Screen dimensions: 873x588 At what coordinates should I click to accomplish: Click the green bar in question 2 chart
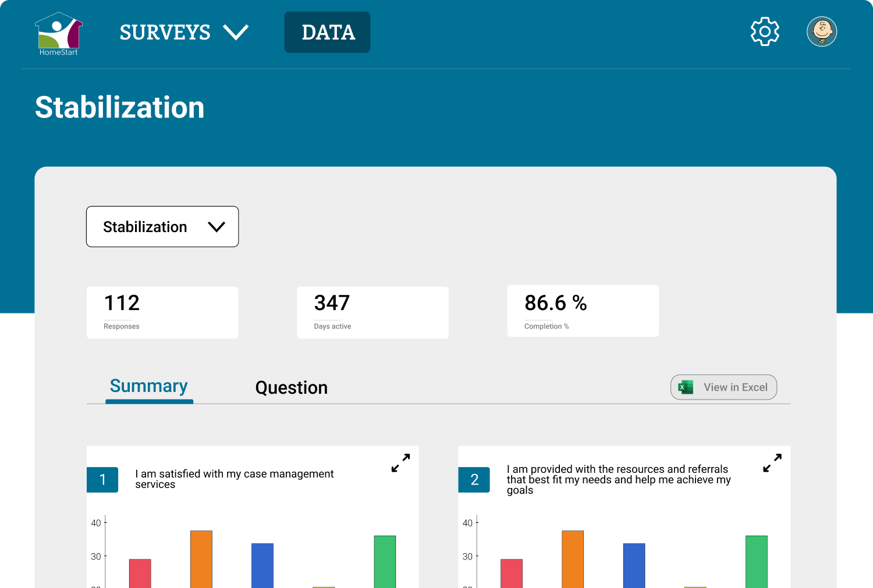coord(757,562)
